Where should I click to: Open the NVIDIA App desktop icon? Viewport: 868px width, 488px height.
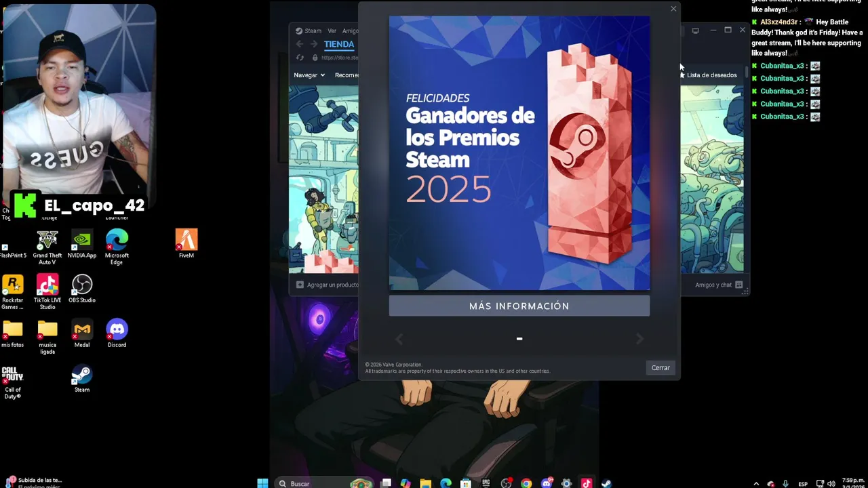coord(82,245)
